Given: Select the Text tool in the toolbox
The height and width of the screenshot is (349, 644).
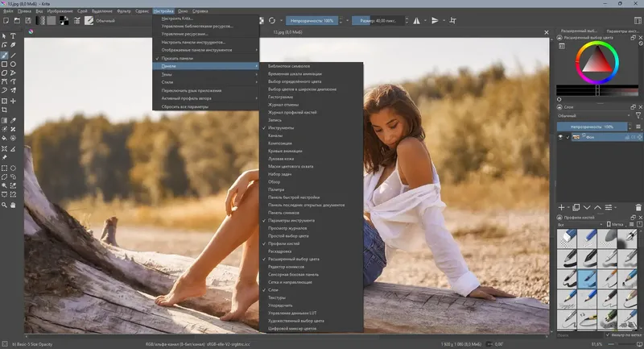Looking at the screenshot, I should click(13, 36).
